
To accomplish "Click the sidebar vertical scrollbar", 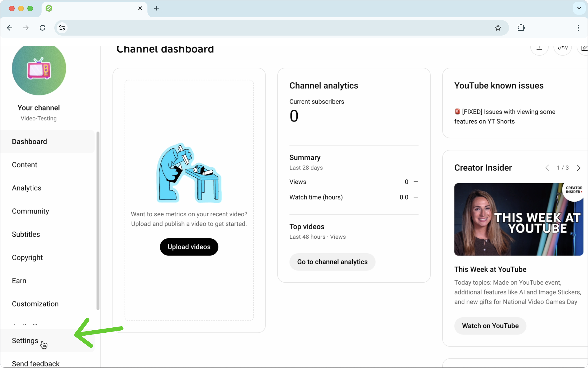I will pyautogui.click(x=98, y=220).
